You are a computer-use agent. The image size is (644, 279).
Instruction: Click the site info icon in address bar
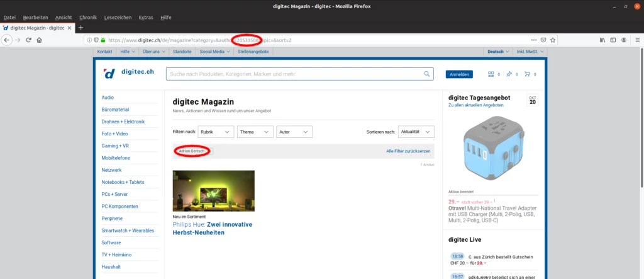click(89, 40)
